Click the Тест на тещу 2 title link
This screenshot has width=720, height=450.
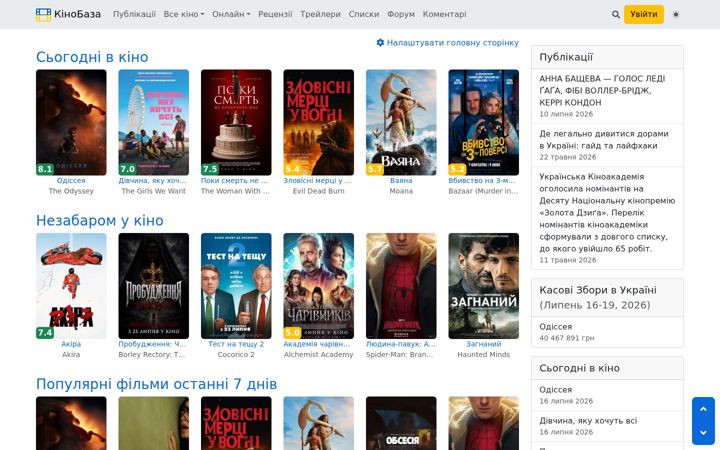click(236, 344)
